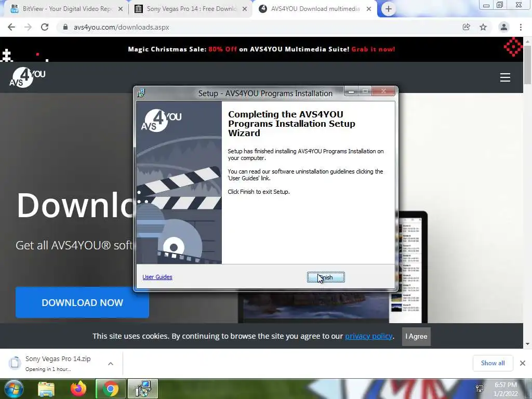Click the network icon in system tray
The image size is (532, 399).
click(480, 389)
